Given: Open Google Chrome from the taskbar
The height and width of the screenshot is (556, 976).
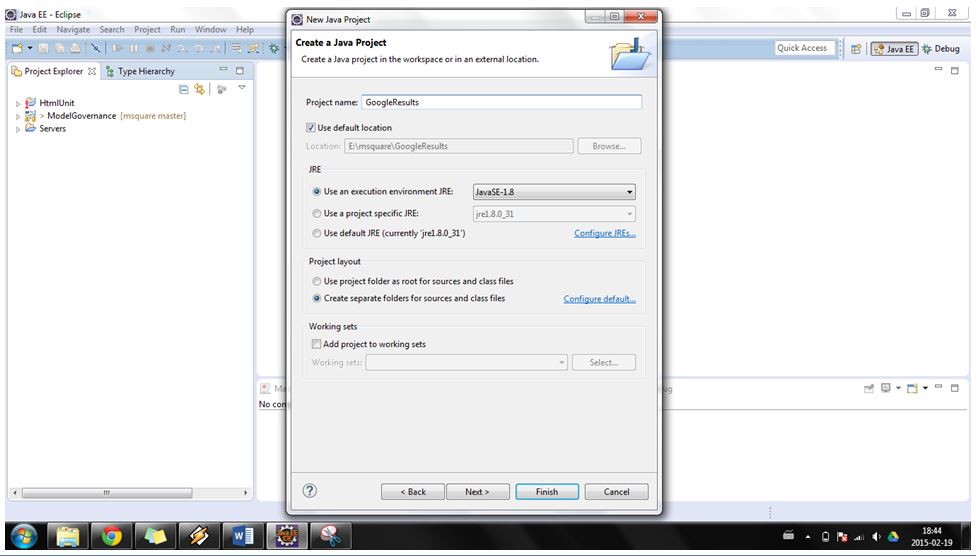Looking at the screenshot, I should (112, 535).
